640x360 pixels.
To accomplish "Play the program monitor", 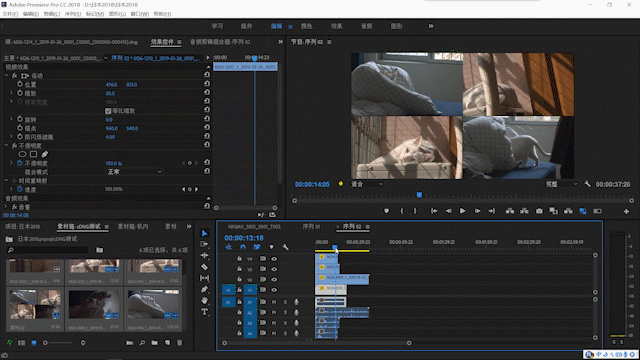I will 462,211.
